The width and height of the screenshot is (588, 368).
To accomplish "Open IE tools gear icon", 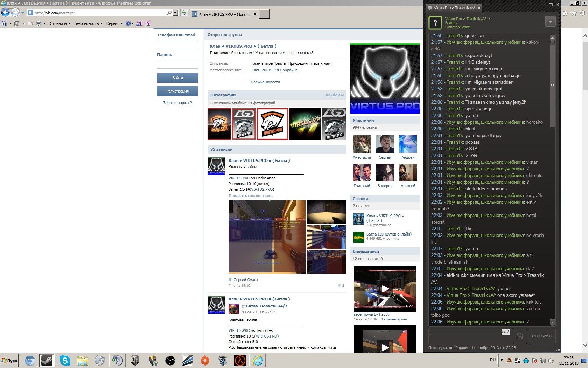I will click(x=582, y=13).
